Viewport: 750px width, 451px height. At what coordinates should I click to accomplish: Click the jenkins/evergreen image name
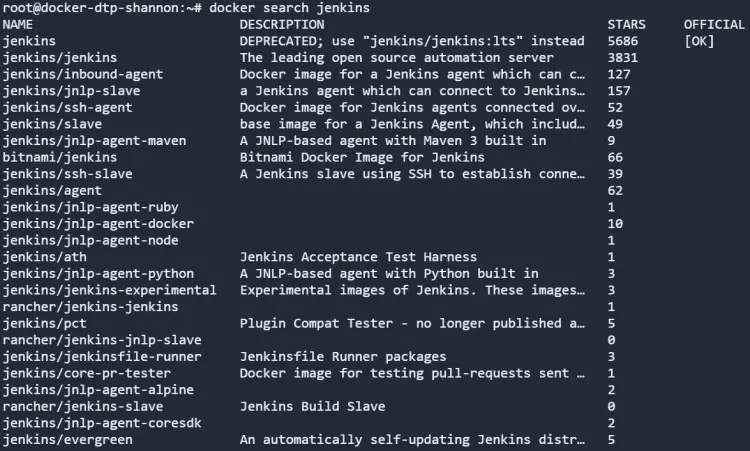pos(68,439)
